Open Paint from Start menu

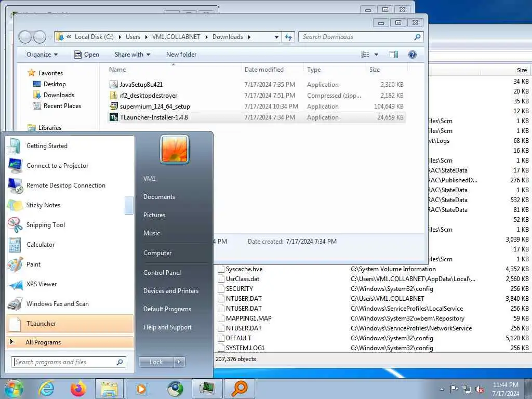tap(70, 264)
